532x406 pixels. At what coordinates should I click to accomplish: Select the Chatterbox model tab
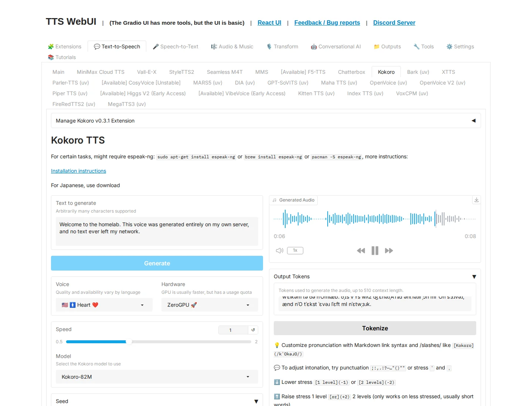click(x=351, y=72)
